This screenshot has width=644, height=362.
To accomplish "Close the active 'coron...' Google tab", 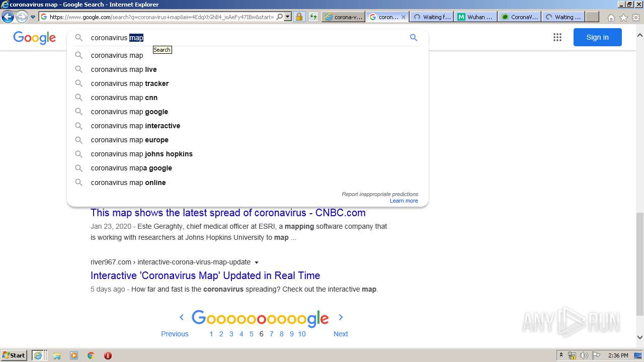I will point(403,17).
